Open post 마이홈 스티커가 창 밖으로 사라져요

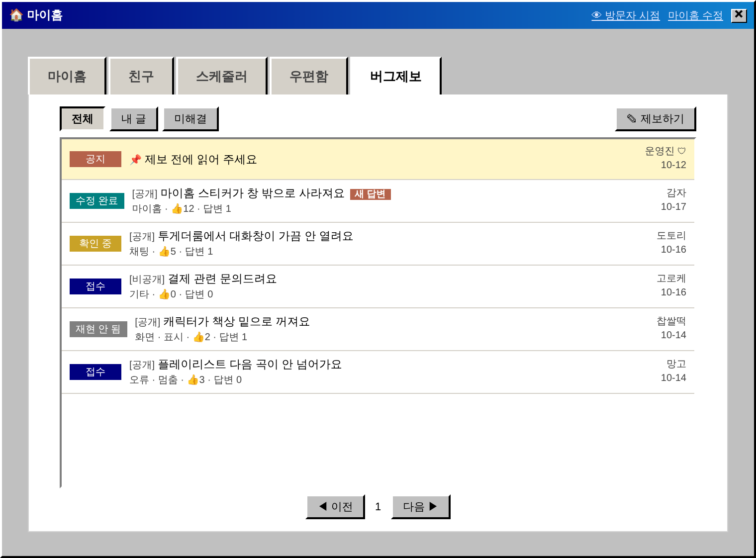(252, 193)
